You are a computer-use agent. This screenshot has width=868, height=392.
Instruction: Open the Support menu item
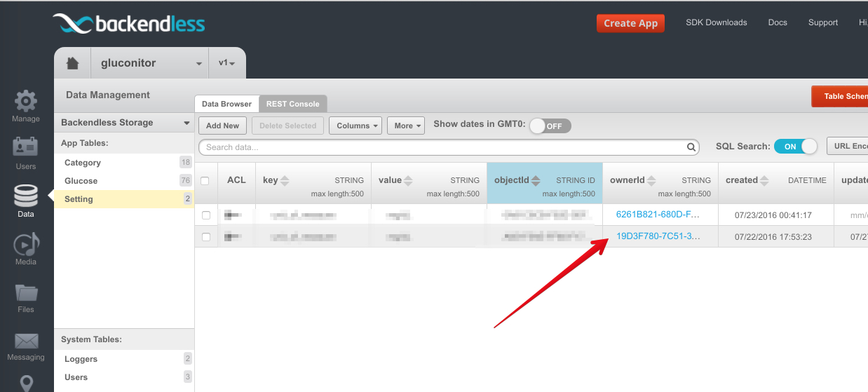point(823,22)
